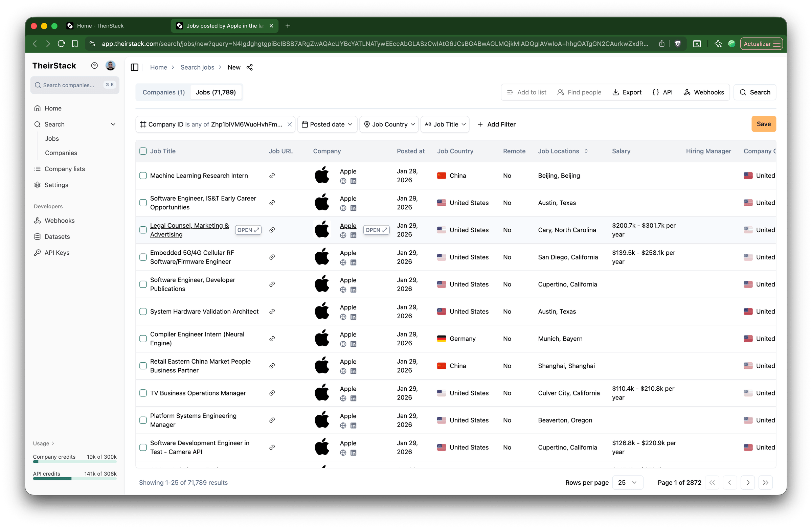Image resolution: width=812 pixels, height=528 pixels.
Task: Toggle the sidebar panel icon
Action: tap(134, 67)
